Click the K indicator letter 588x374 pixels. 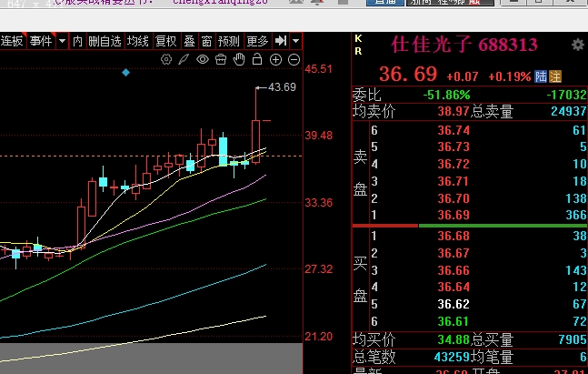358,38
